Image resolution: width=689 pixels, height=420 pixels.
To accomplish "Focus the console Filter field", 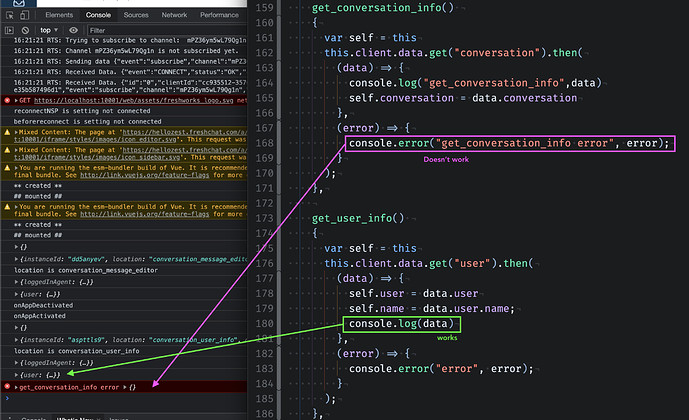I will pyautogui.click(x=167, y=30).
